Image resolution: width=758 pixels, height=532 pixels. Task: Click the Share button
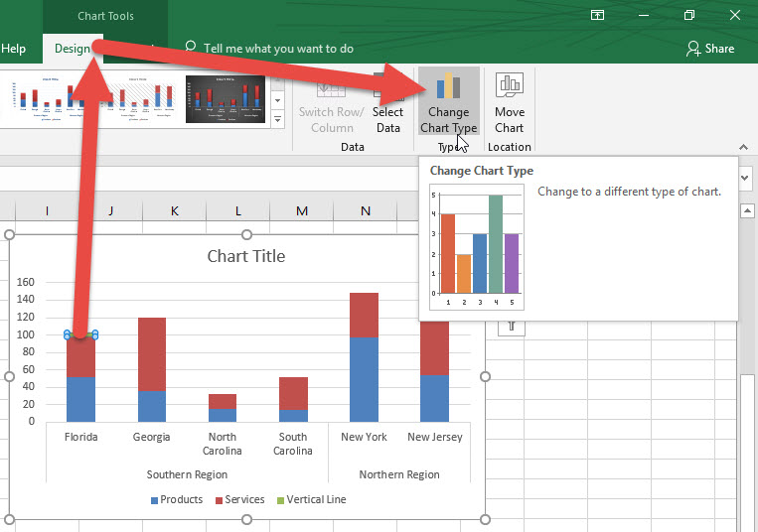710,48
